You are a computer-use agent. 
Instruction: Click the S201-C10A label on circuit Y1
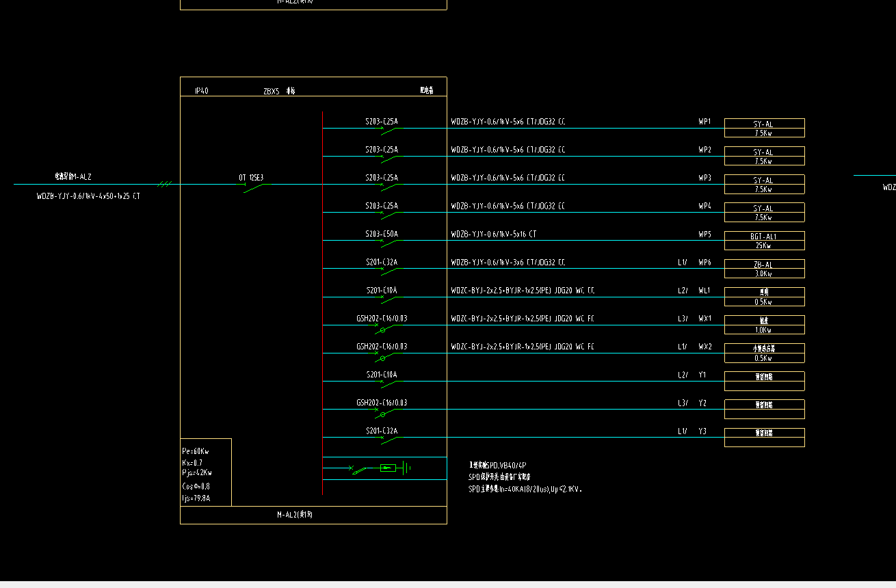[x=382, y=375]
